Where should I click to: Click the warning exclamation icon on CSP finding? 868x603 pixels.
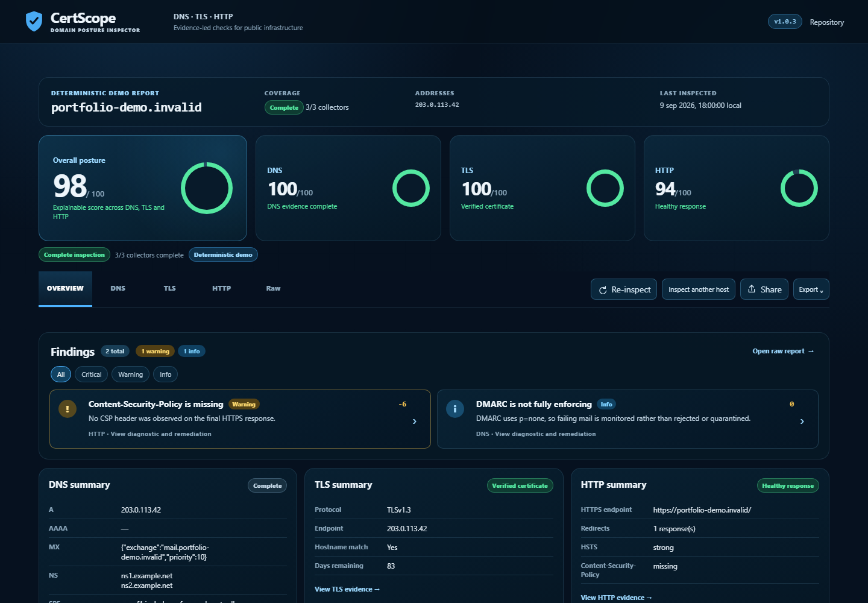tap(67, 409)
